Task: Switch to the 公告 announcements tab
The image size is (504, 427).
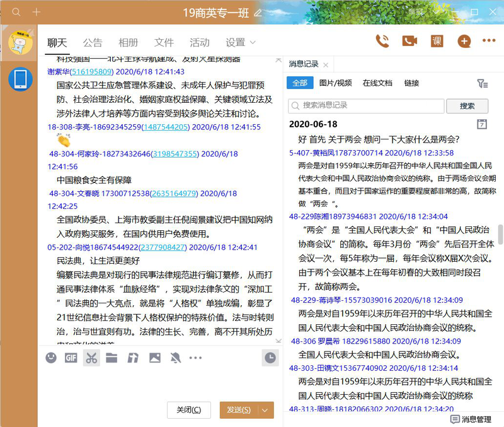Action: click(93, 42)
